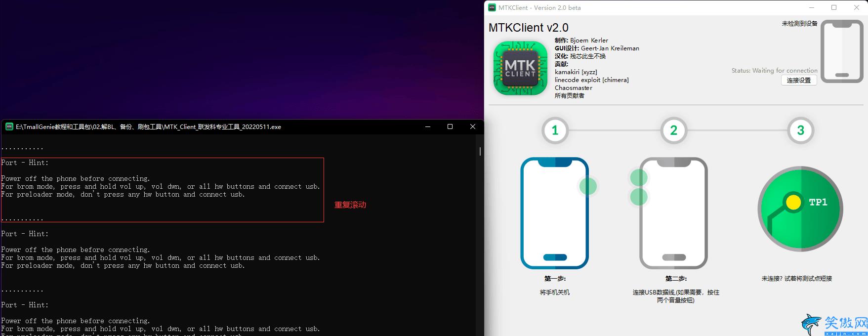
Task: Click the yellow test point dot
Action: pos(793,202)
